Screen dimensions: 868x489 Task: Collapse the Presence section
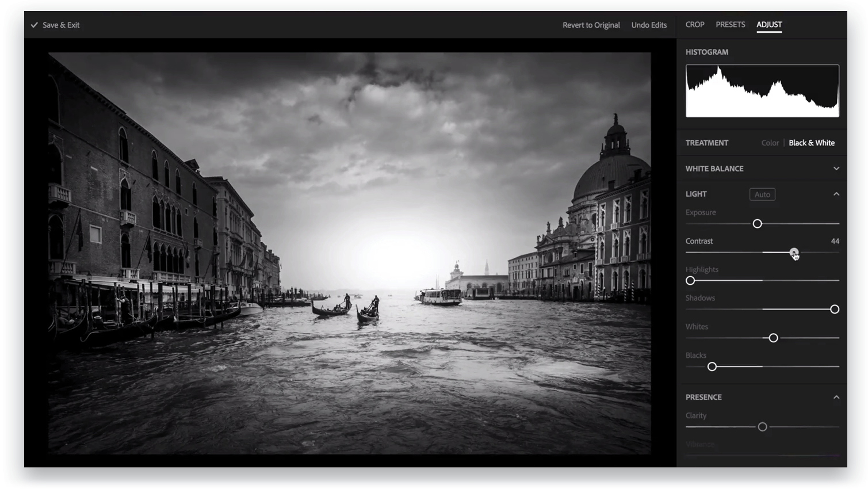coord(837,397)
